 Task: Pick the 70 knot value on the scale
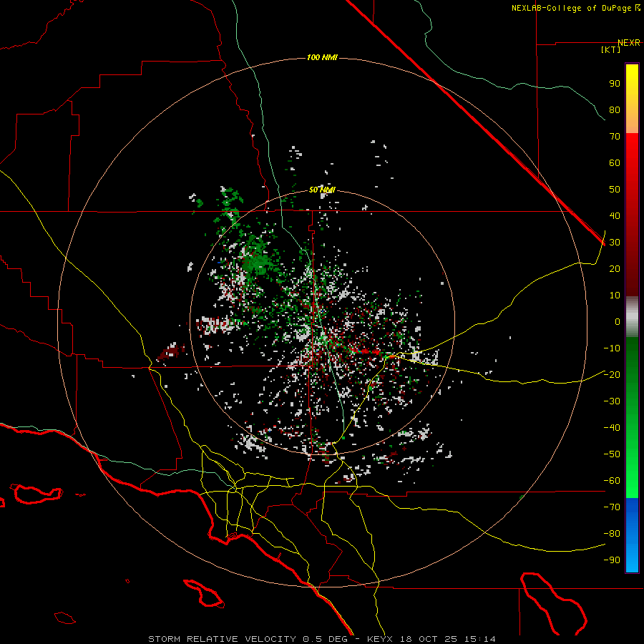615,137
